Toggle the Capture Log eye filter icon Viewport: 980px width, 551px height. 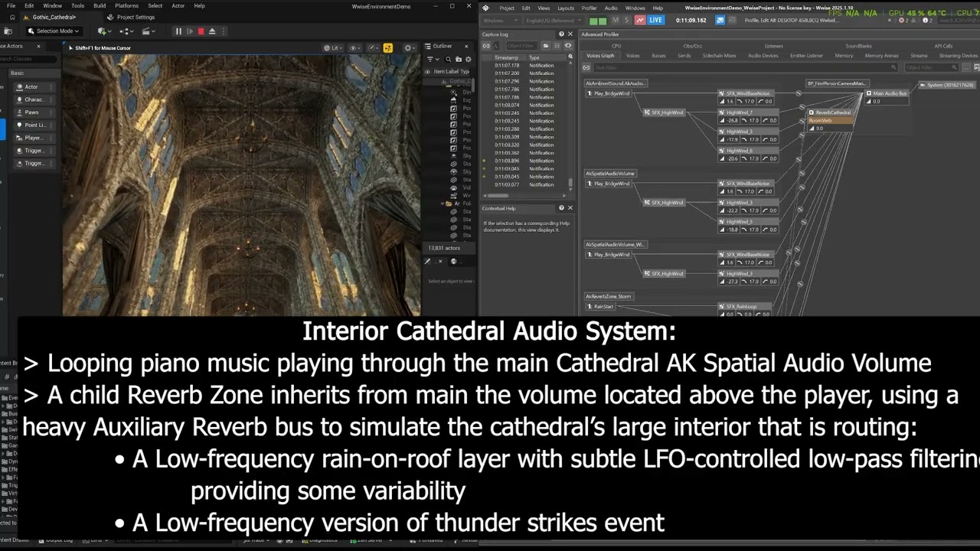(567, 46)
